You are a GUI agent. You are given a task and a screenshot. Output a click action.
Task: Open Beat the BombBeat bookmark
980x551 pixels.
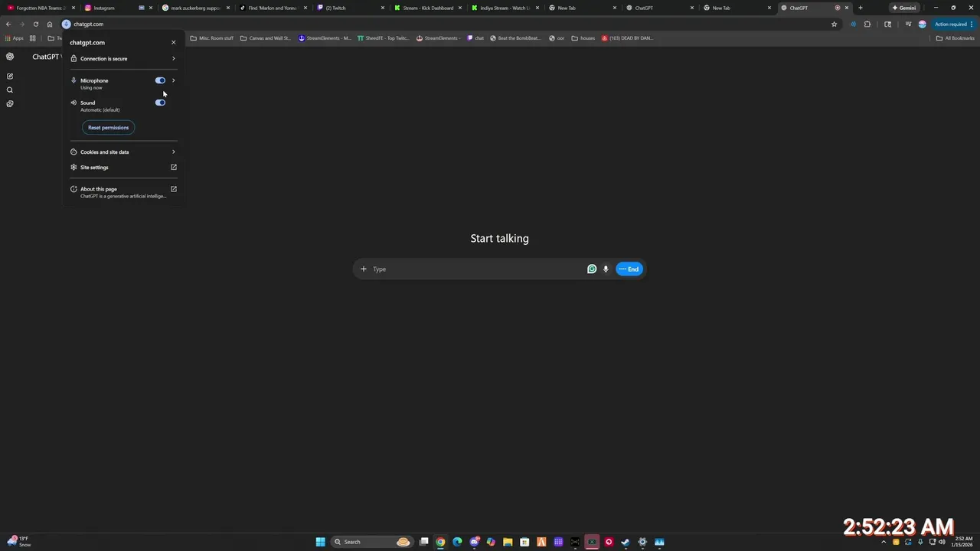pos(514,38)
